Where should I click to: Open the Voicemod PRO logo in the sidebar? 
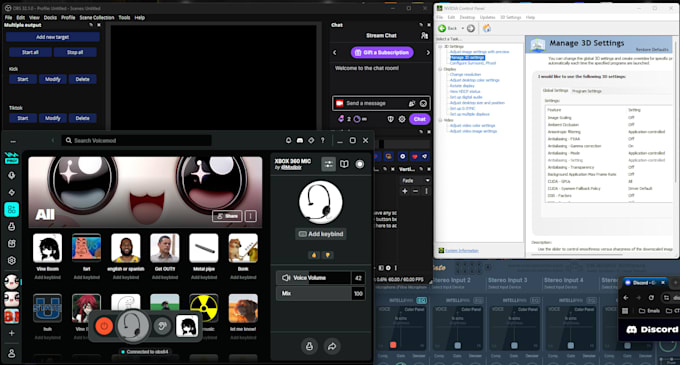[x=12, y=158]
